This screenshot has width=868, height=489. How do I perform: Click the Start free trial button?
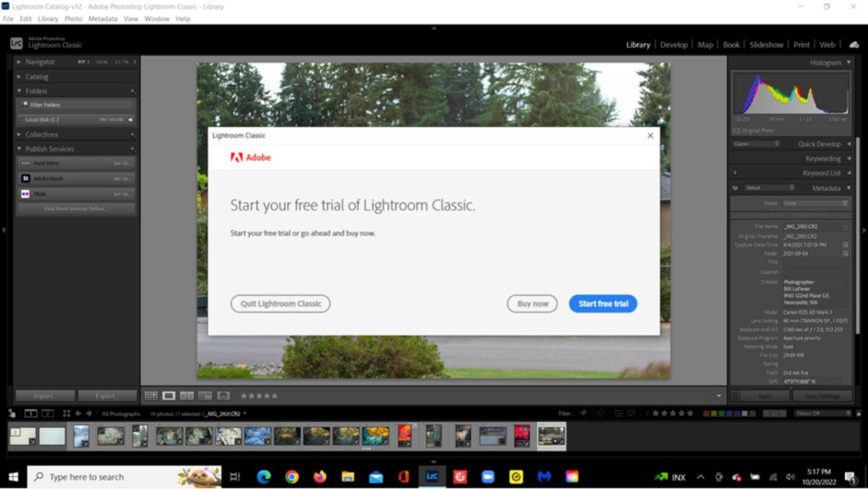pos(603,303)
